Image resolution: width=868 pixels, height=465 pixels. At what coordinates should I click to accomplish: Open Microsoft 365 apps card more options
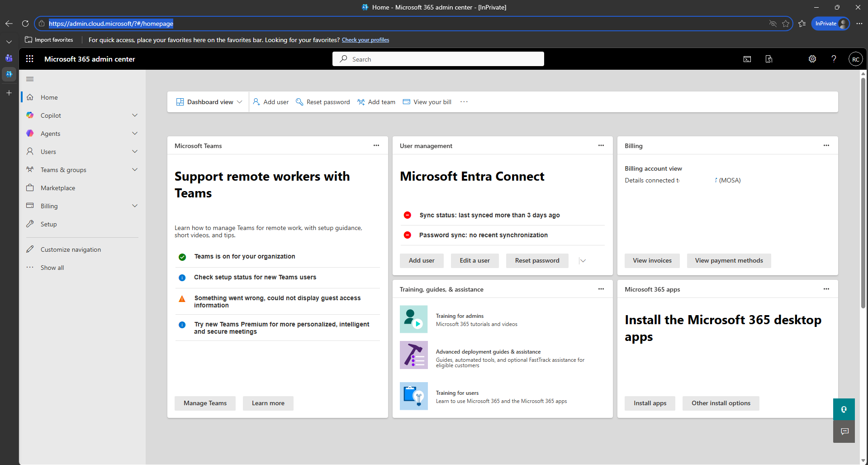point(826,289)
